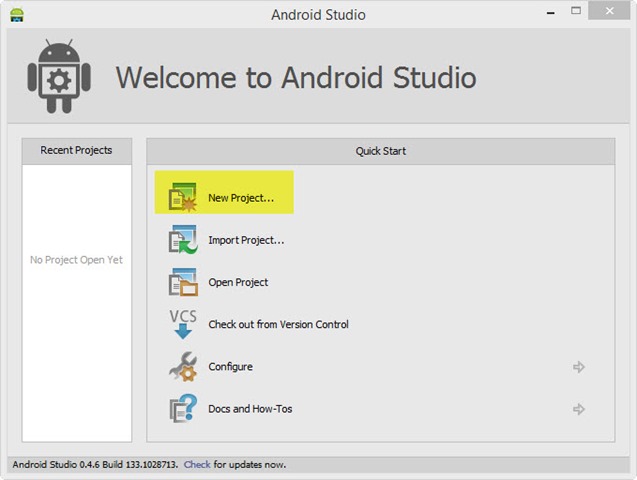637x480 pixels.
Task: Open the "Docs and How-Tos" text entry
Action: coord(250,409)
